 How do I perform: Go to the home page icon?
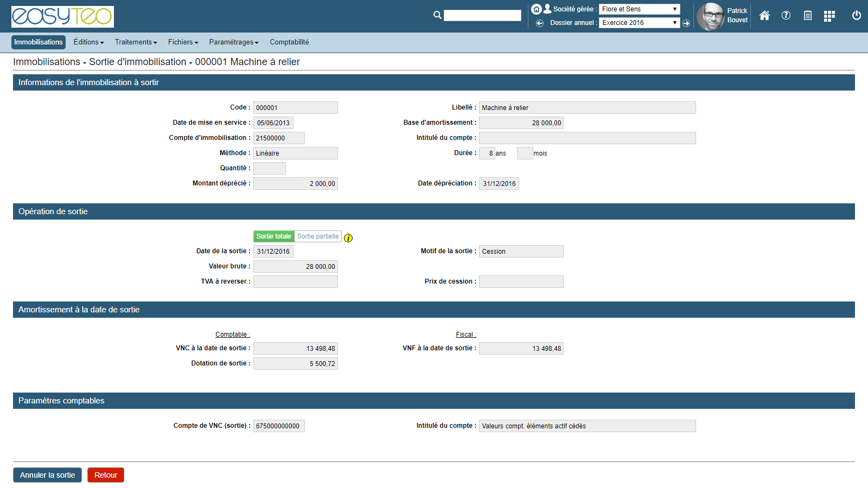point(764,16)
